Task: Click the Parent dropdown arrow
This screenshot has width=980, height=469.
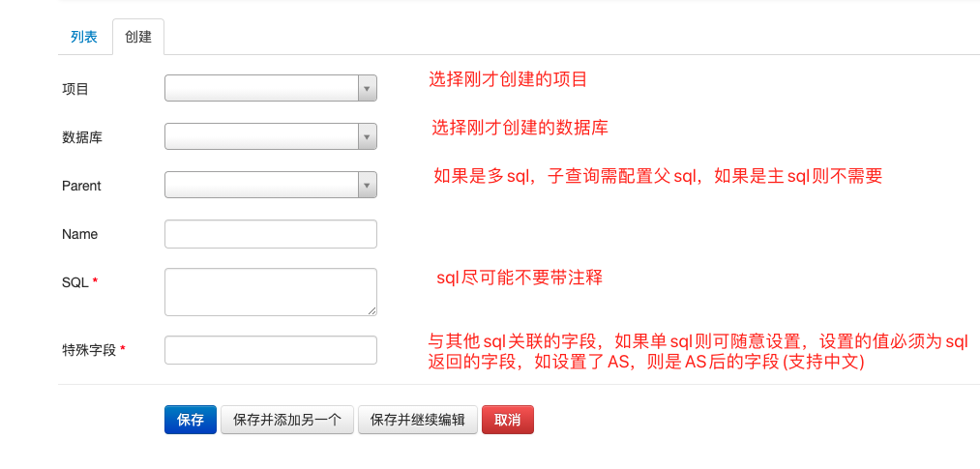Action: click(367, 185)
